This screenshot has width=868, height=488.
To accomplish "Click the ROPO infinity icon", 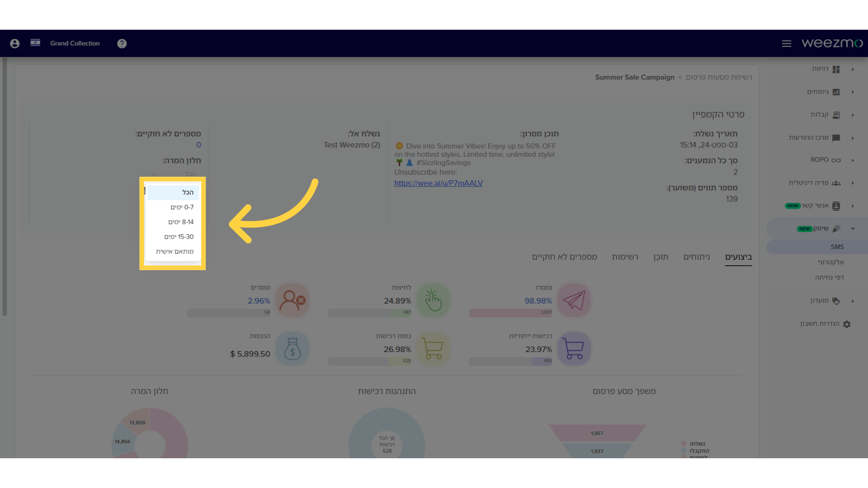I will tap(836, 160).
